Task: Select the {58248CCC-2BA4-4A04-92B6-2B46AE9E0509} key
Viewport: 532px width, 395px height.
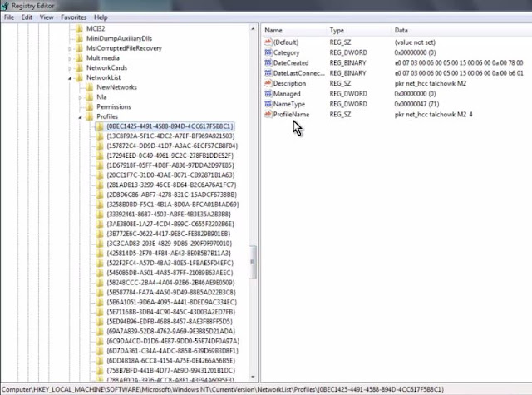Action: tap(170, 283)
